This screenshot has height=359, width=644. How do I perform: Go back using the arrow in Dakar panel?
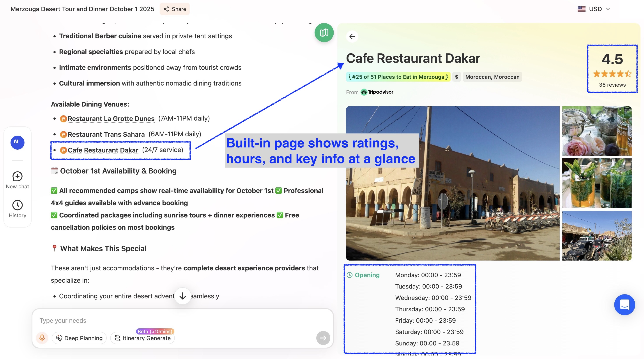click(352, 37)
